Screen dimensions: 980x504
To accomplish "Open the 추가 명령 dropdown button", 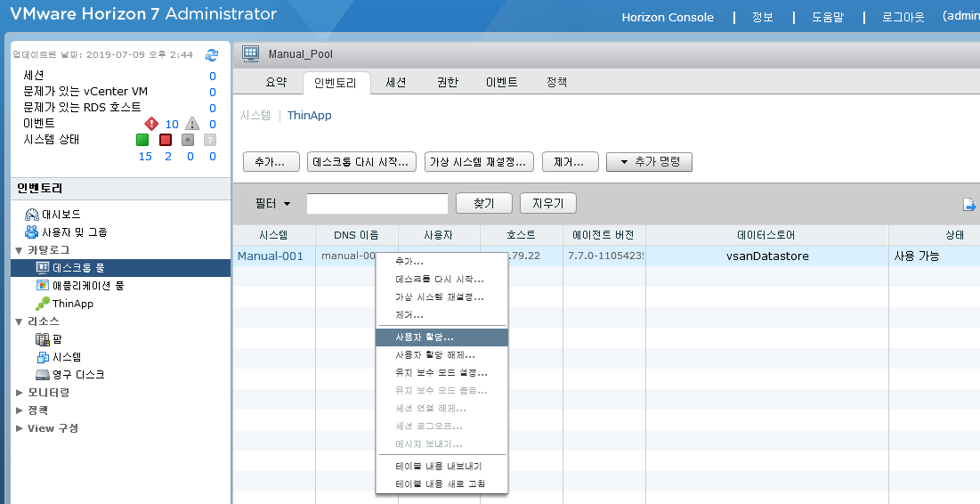I will (649, 162).
